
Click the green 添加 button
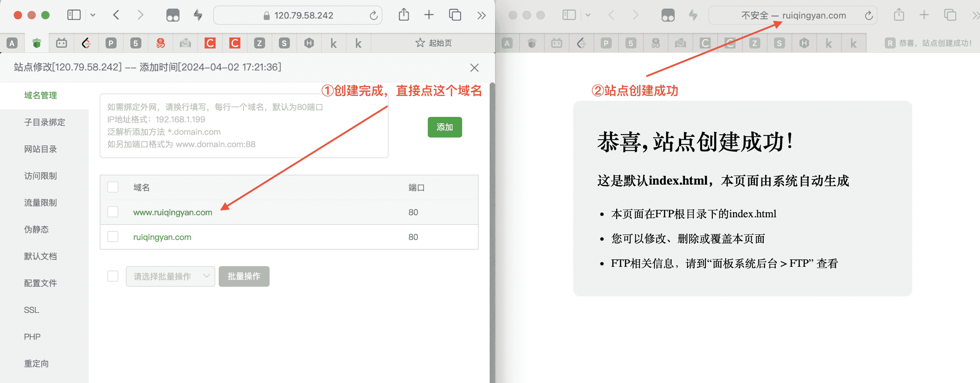pyautogui.click(x=445, y=127)
